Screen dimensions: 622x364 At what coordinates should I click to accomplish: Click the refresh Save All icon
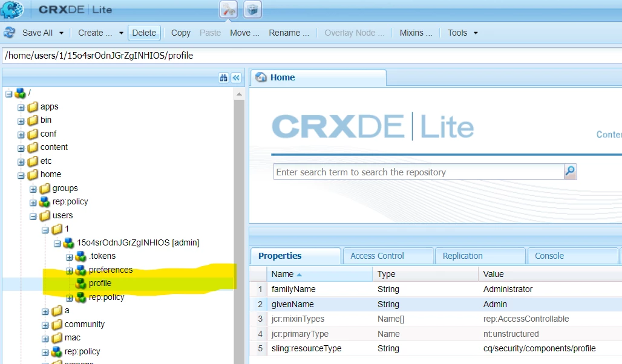(10, 33)
